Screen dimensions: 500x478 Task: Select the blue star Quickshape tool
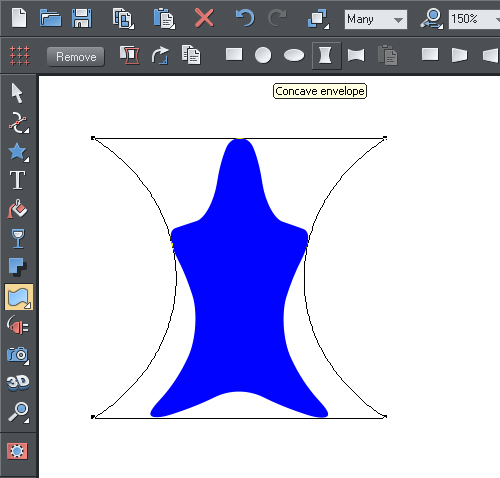pos(18,152)
